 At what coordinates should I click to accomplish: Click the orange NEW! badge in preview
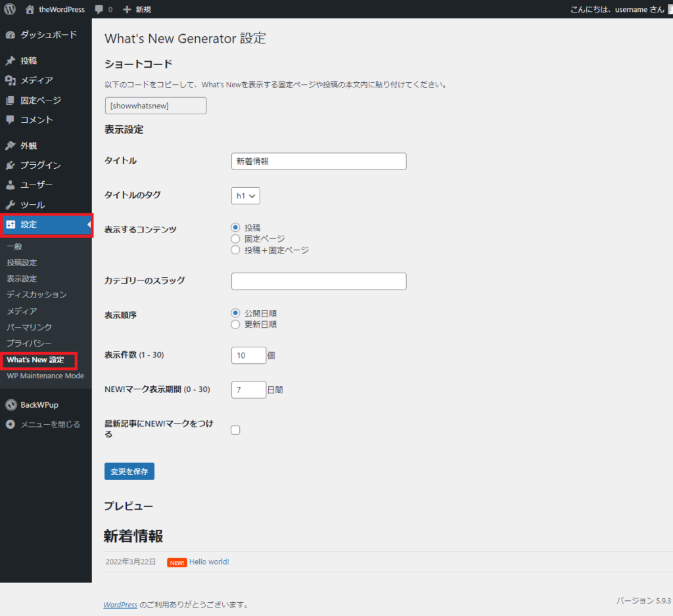[177, 563]
